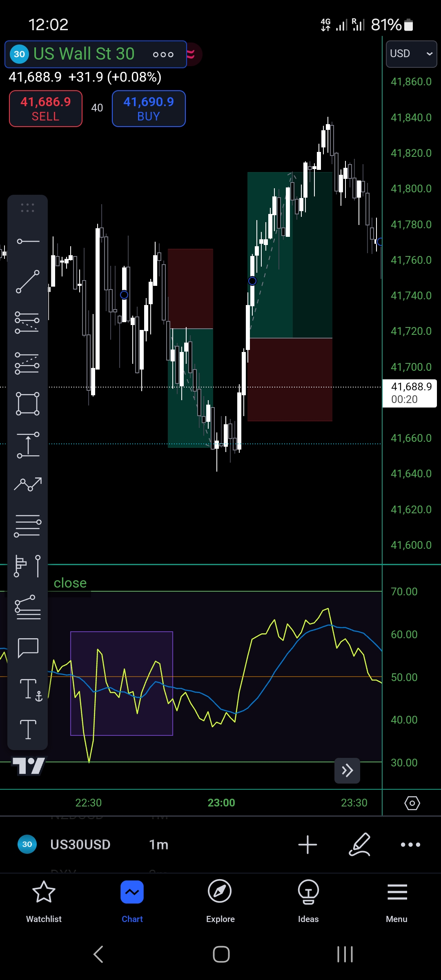Add indicator with the plus icon
The width and height of the screenshot is (441, 980).
[x=307, y=845]
